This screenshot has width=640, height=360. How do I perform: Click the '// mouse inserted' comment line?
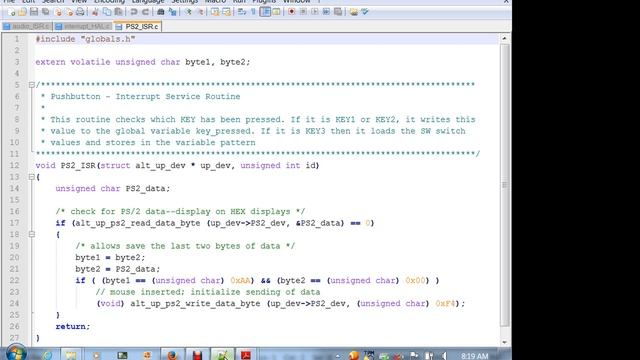[207, 292]
